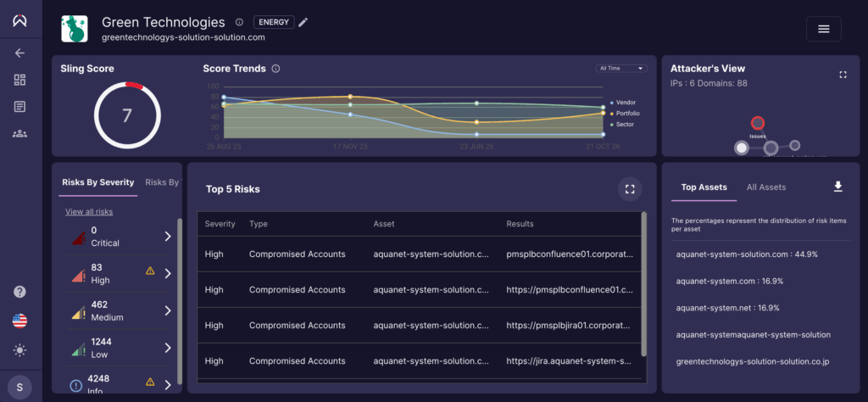Open user profile avatar S
Image resolution: width=868 pixels, height=402 pixels.
pos(20,387)
